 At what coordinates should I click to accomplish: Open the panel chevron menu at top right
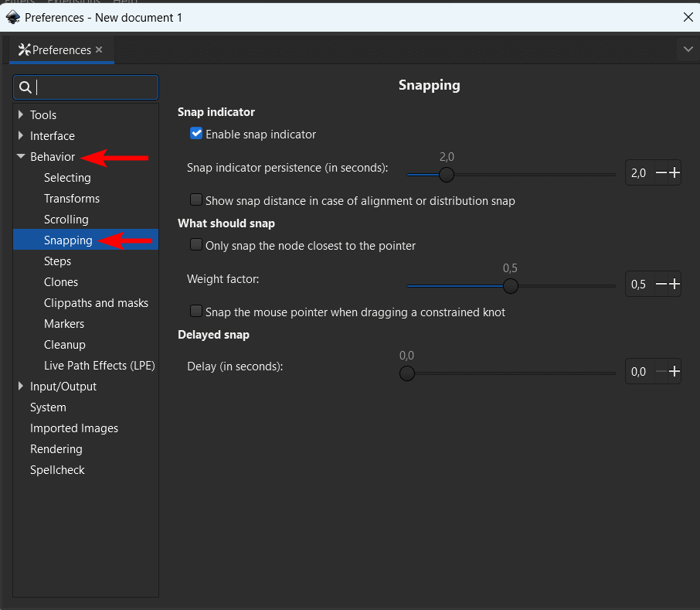click(688, 49)
